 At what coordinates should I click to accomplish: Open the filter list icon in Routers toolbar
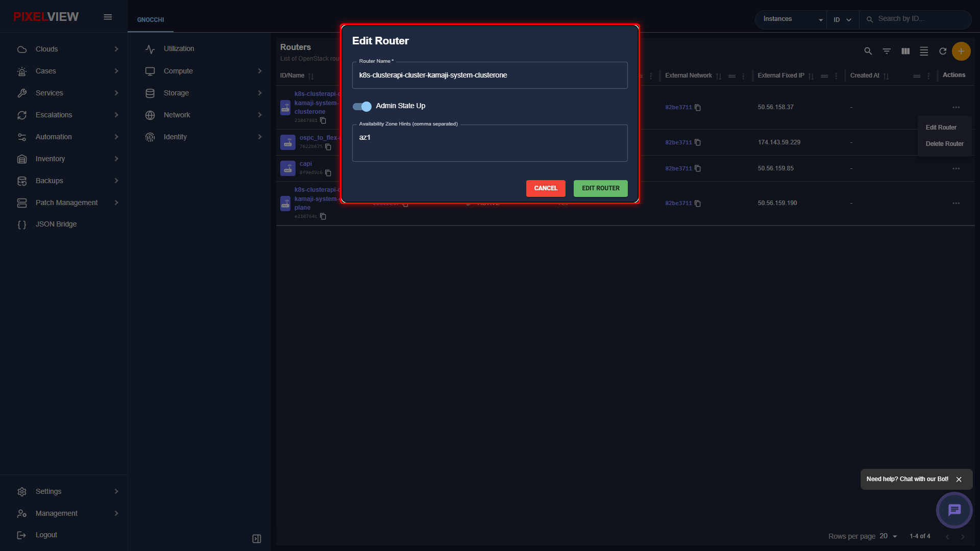(887, 51)
